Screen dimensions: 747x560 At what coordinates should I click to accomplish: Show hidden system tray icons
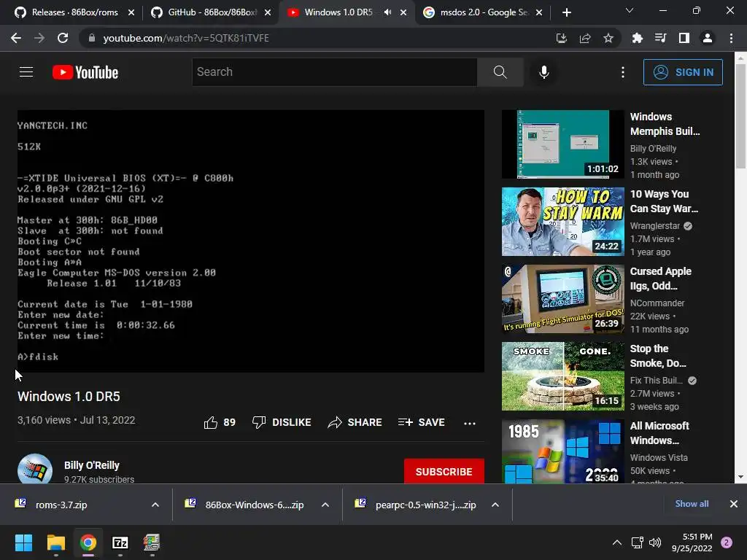tap(617, 542)
